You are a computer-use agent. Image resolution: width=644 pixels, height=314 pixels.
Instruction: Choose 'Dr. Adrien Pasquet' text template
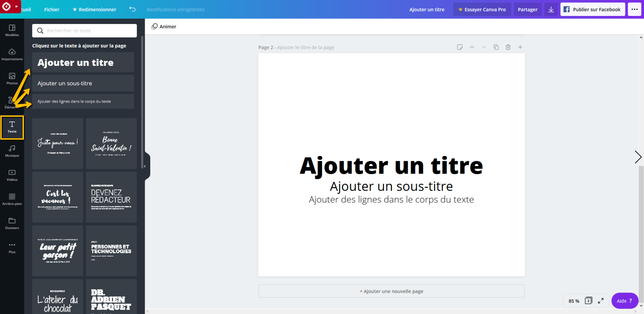(111, 297)
